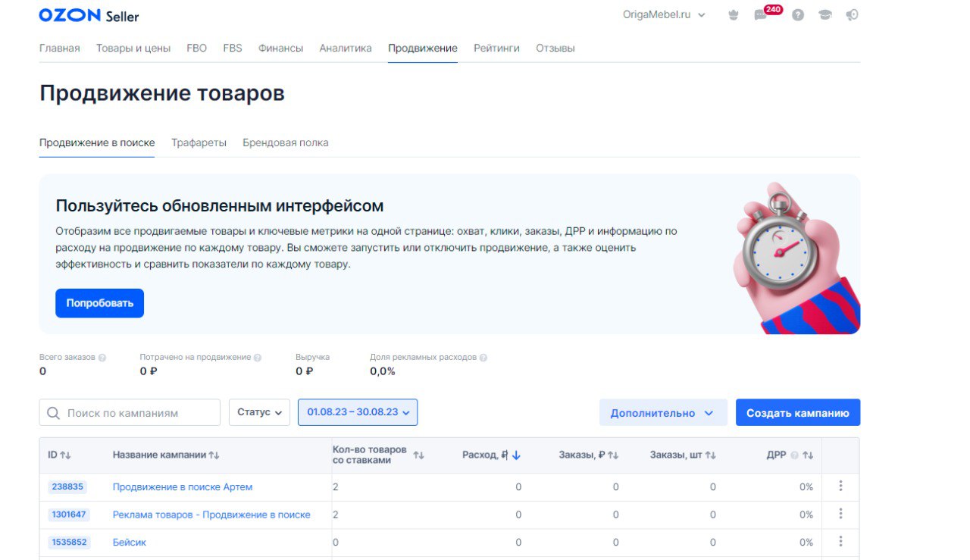Viewport: 970px width, 560px height.
Task: Click the stopwatch illustration in the banner
Action: click(x=781, y=241)
